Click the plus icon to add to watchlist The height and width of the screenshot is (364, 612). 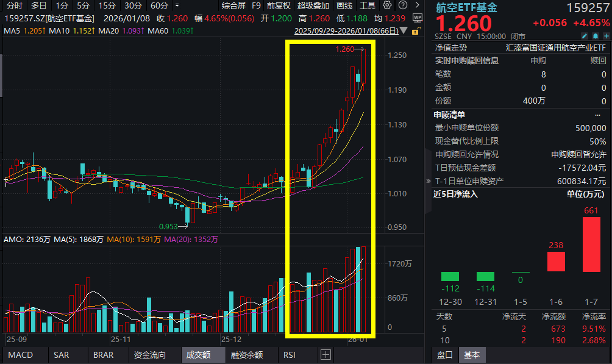(x=607, y=36)
